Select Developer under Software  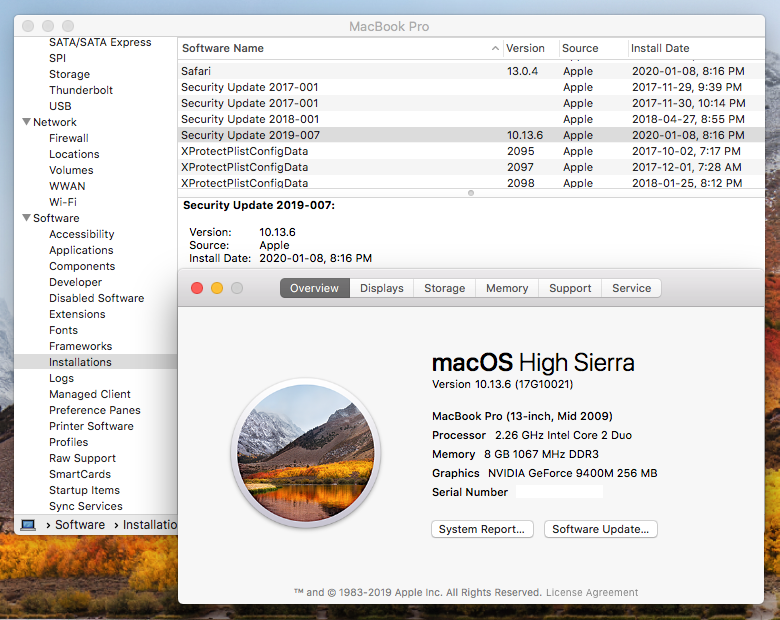[x=76, y=282]
